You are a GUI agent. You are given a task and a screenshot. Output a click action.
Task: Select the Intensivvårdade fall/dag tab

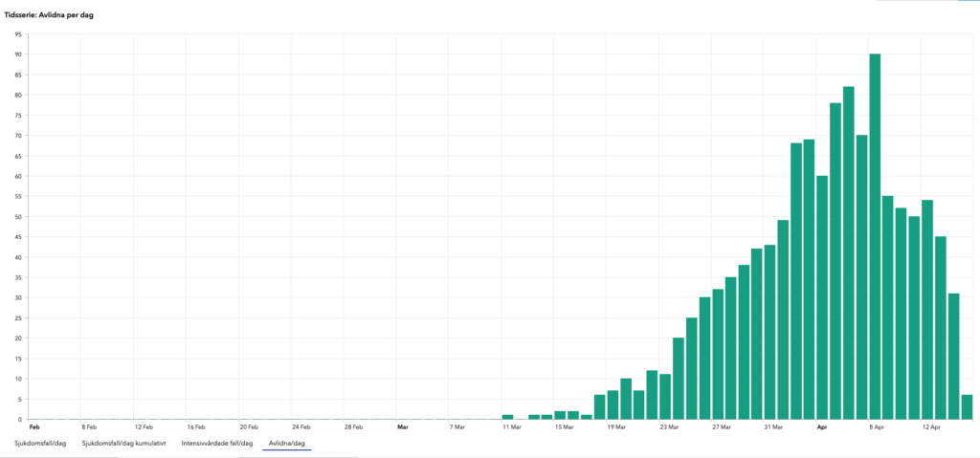pos(216,443)
